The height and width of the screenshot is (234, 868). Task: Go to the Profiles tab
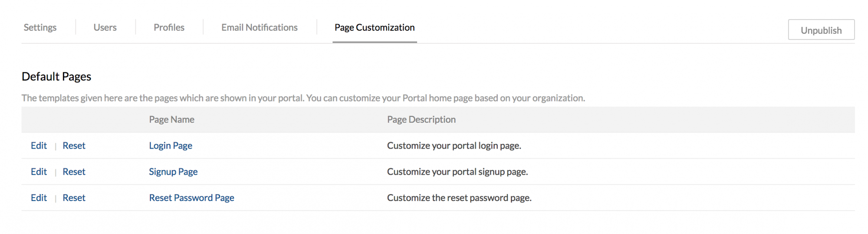pos(169,27)
